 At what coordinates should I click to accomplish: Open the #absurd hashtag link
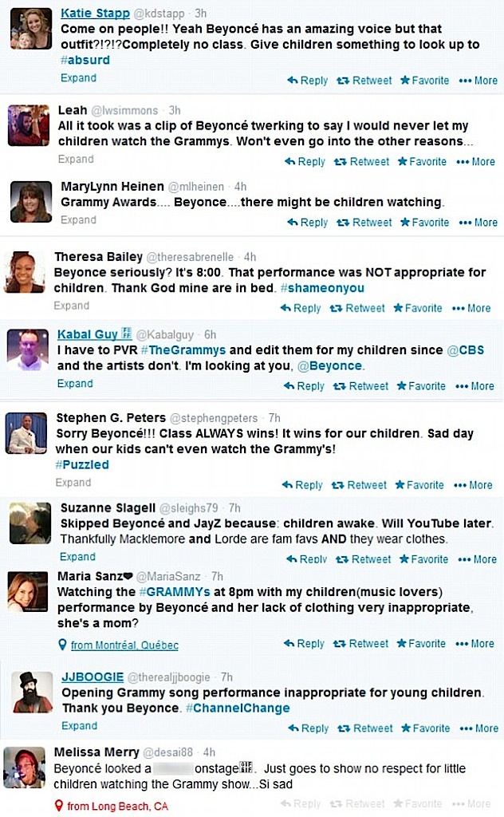coord(85,60)
